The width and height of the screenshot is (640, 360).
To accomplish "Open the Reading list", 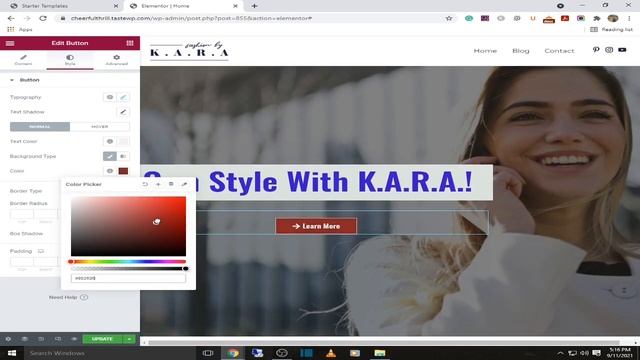I will (x=611, y=29).
